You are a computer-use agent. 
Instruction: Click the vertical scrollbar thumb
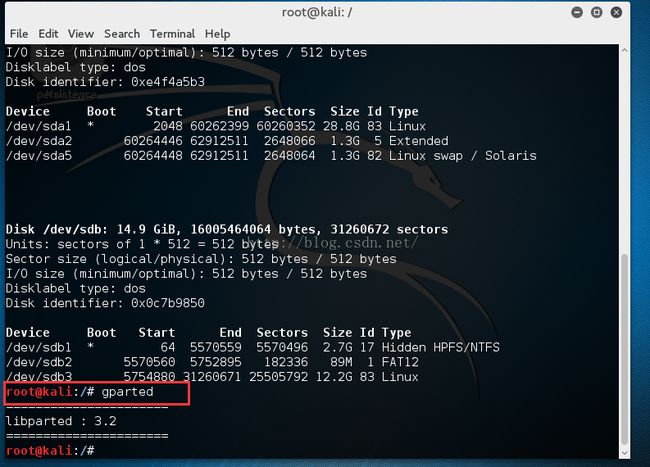point(624,349)
